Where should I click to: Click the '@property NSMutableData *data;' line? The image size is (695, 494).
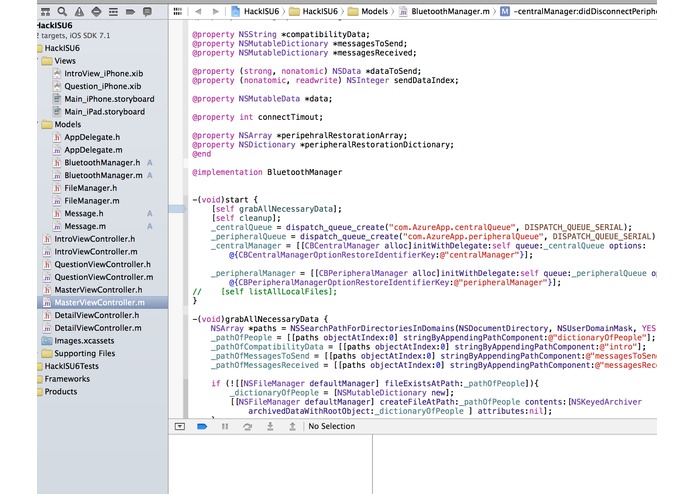[262, 99]
